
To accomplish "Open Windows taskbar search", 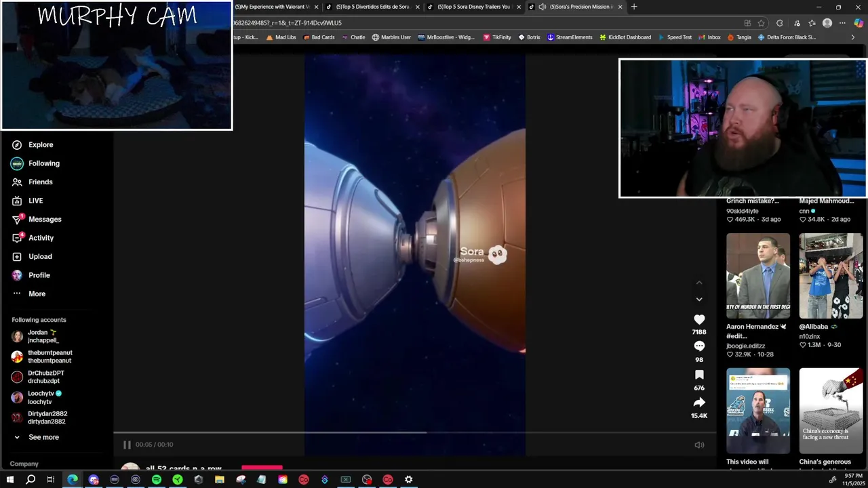I will 31,480.
